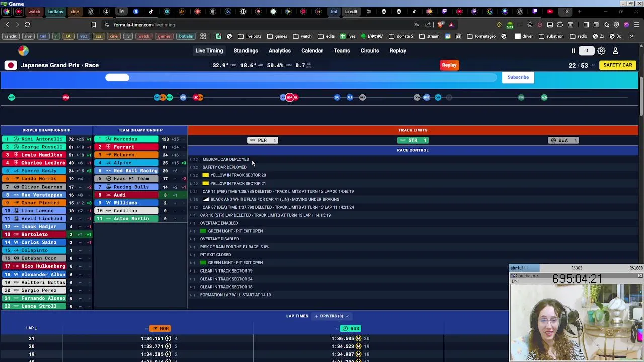Switch to the 'botlabs' browser tab
644x362 pixels.
(x=55, y=11)
